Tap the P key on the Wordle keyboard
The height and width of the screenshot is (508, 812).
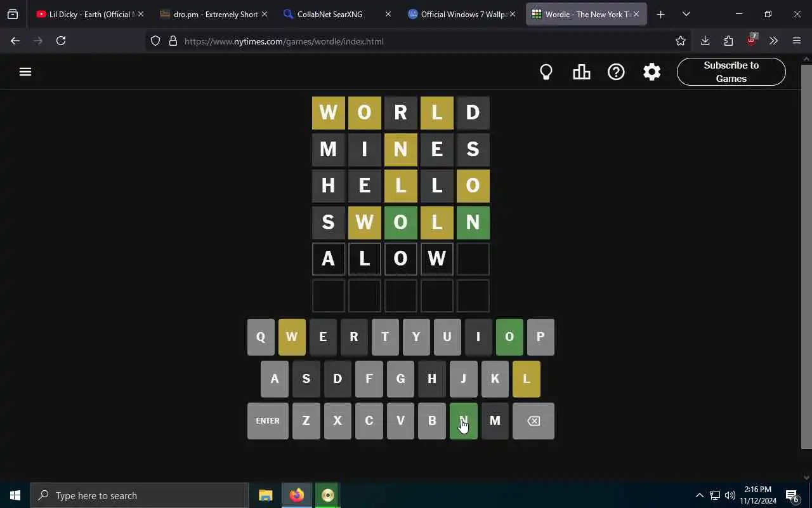pyautogui.click(x=540, y=337)
